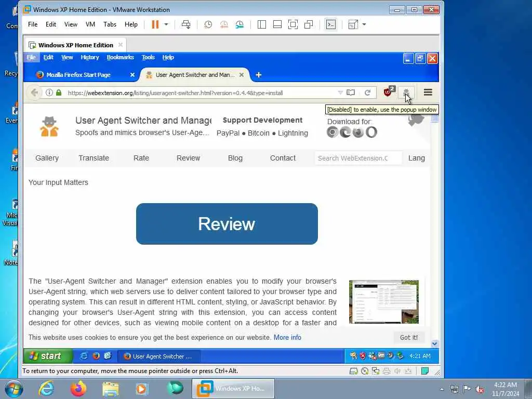Open Windows Explorer from Windows 7 taskbar
This screenshot has width=532, height=399.
111,389
